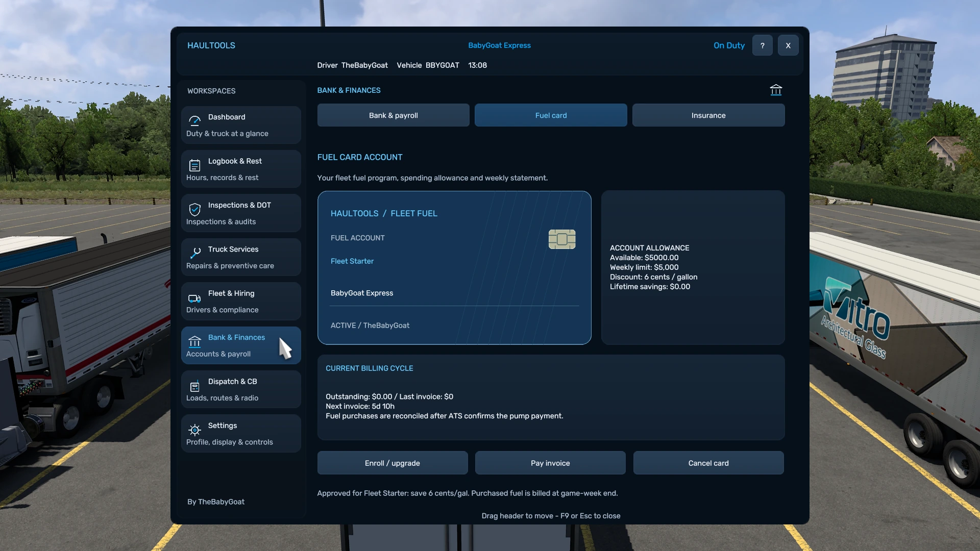Click the Dashboard gauge icon
The height and width of the screenshot is (551, 980).
tap(194, 121)
